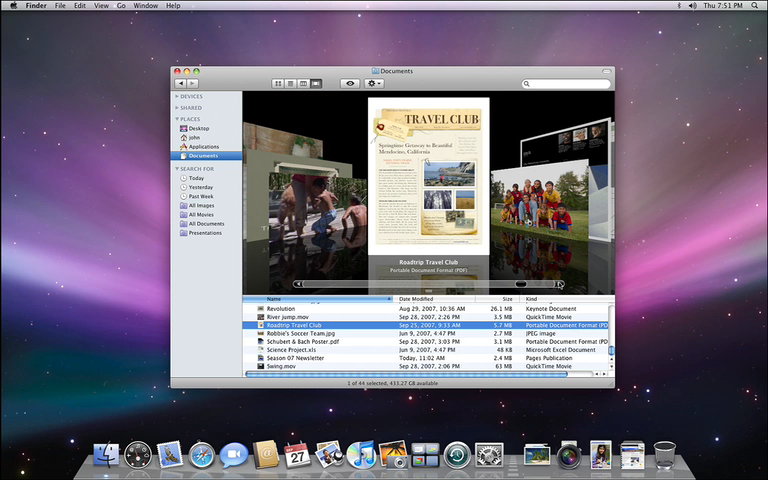
Task: Select Desktop in the sidebar
Action: (x=206, y=128)
